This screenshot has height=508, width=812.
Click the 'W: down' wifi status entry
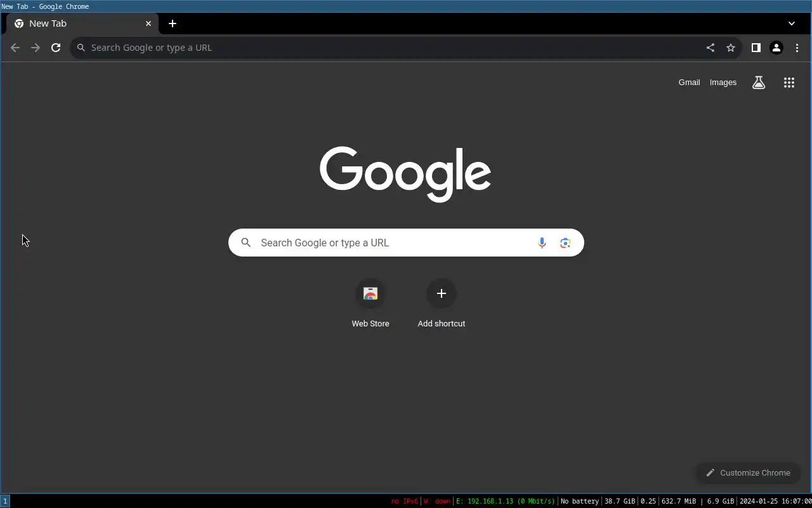(x=437, y=501)
